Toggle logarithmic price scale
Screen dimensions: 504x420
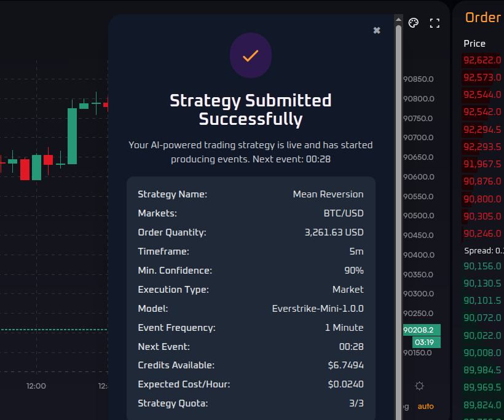[x=404, y=406]
